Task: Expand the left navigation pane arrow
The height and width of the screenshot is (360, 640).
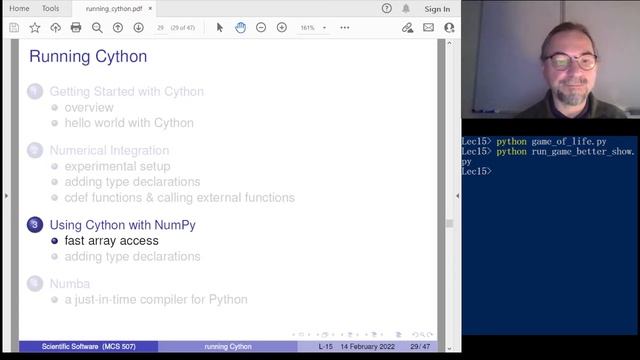Action: coord(6,196)
